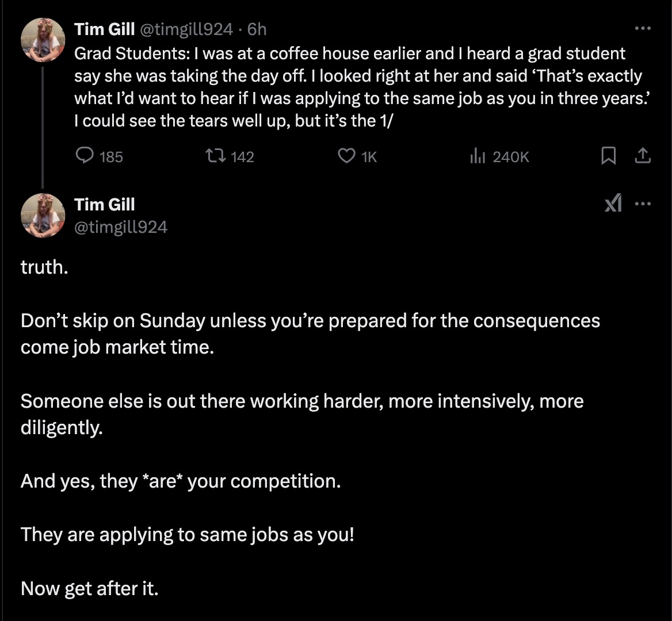The width and height of the screenshot is (672, 621).
Task: Open Tim Gill's profile from top tweet name
Action: point(105,29)
